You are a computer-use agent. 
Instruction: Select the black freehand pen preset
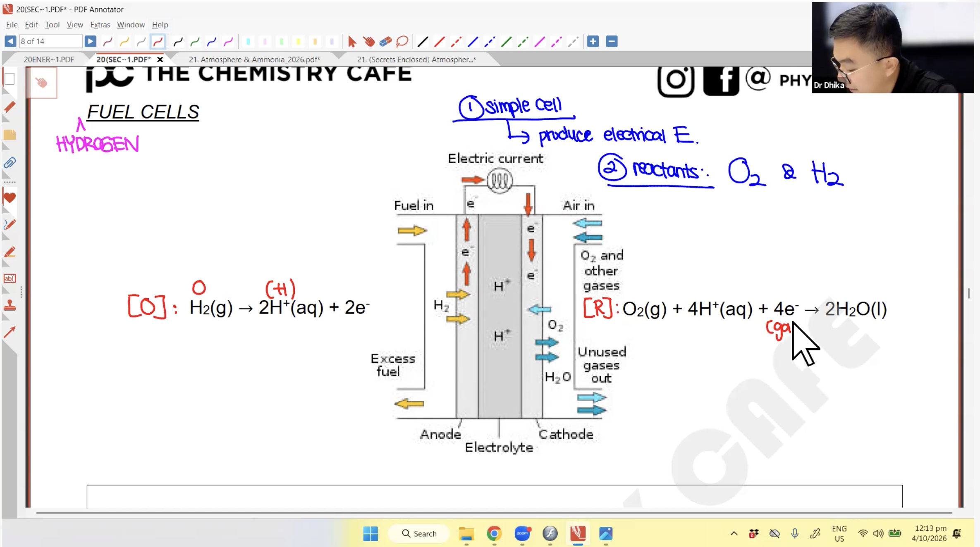click(178, 41)
